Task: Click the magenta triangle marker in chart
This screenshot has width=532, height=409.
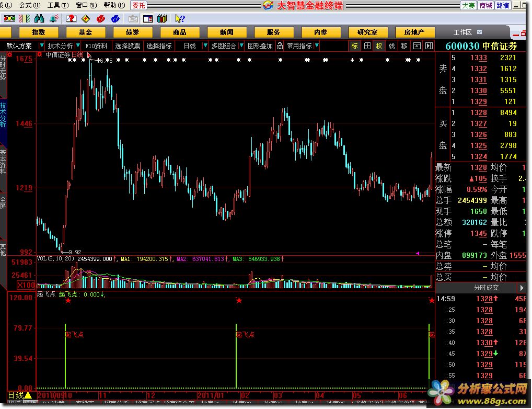Action: (418, 253)
